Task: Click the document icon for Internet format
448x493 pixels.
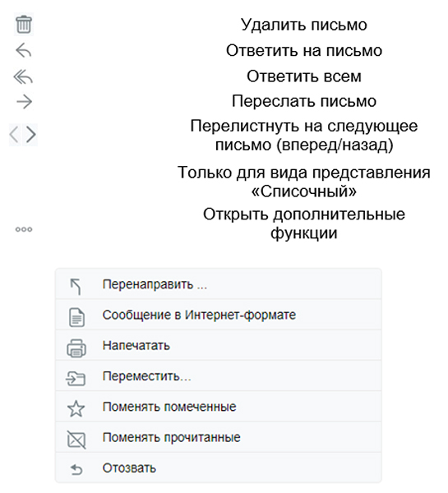Action: click(76, 317)
